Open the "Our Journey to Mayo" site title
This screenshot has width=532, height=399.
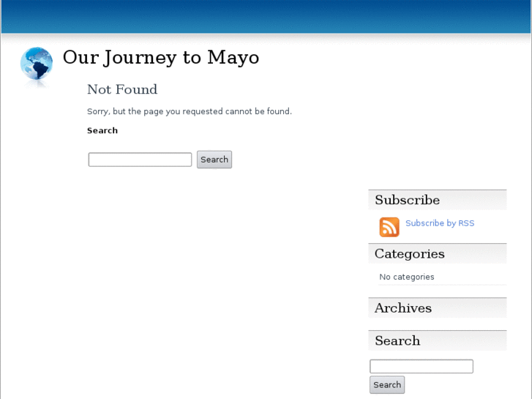[x=161, y=58]
